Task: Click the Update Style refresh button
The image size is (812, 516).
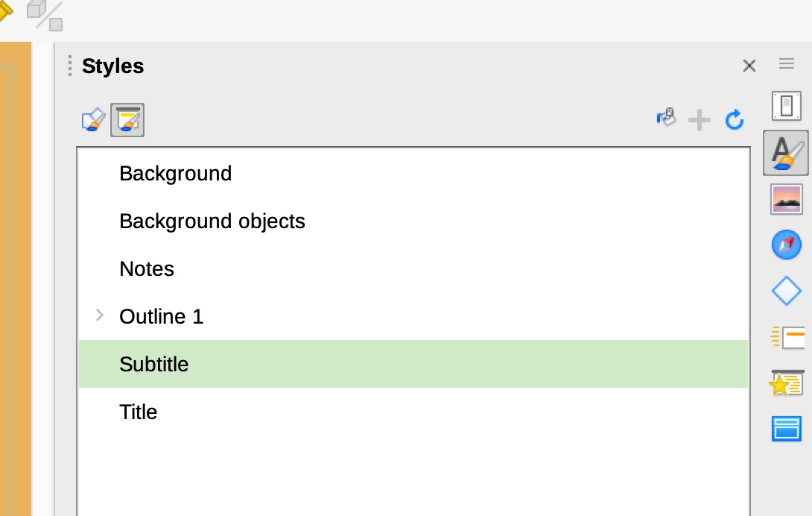Action: [735, 119]
